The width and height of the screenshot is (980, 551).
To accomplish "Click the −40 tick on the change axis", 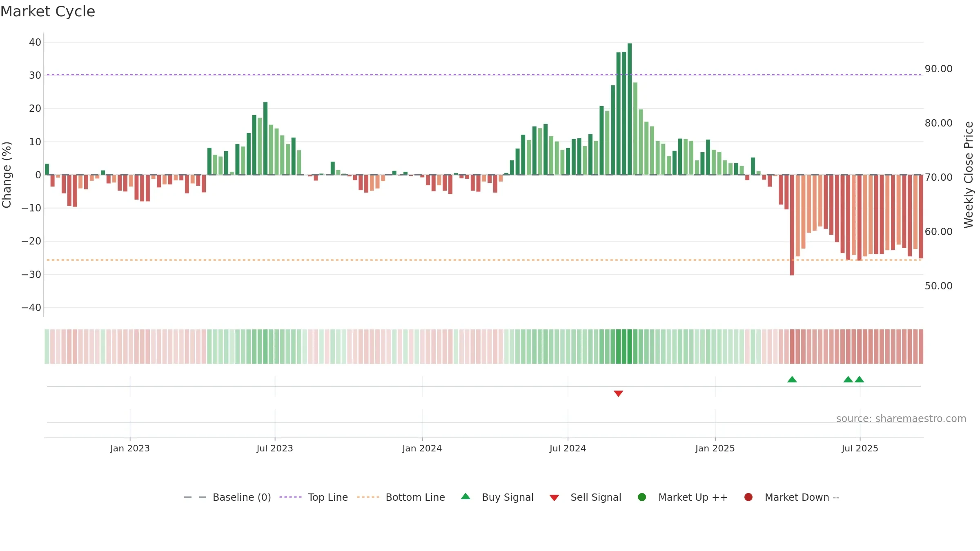I will click(x=31, y=308).
